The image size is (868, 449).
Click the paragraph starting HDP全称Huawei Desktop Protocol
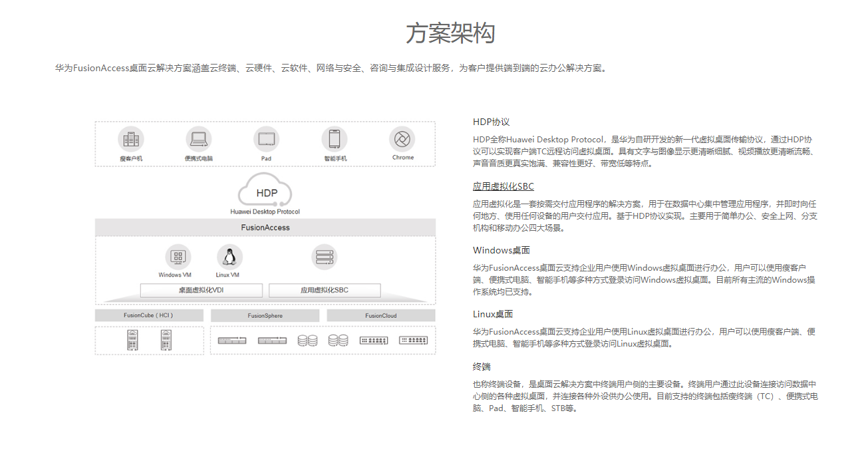click(644, 152)
